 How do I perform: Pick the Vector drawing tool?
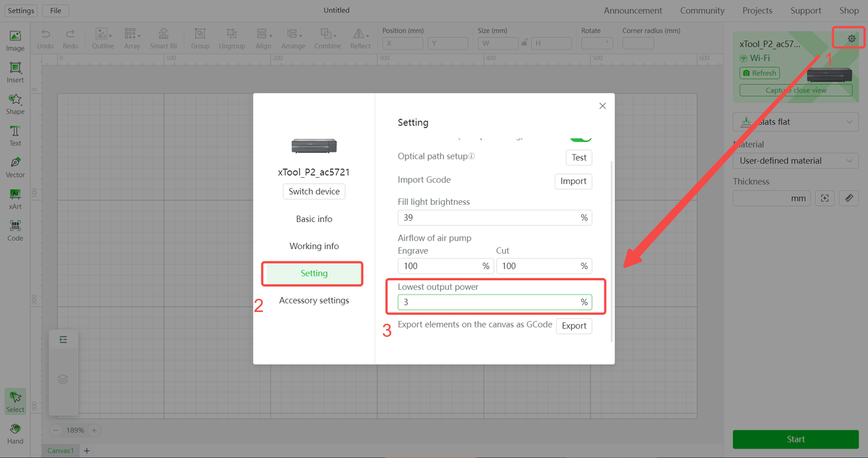pyautogui.click(x=15, y=167)
